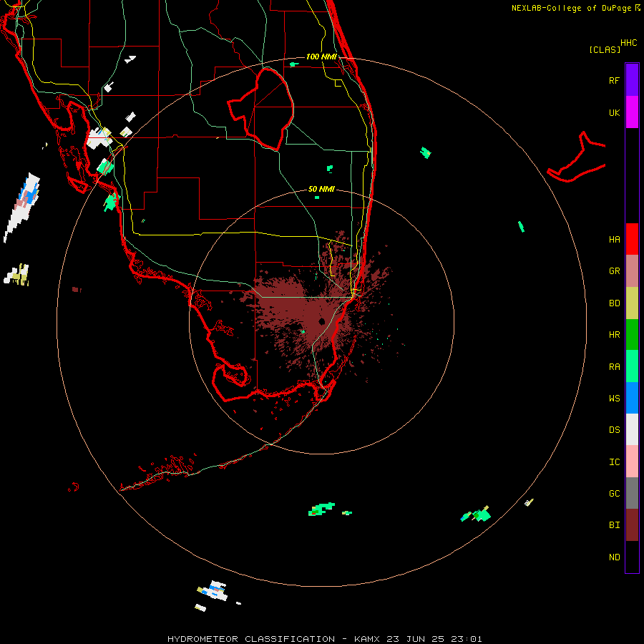
Task: Click the GC gray legend swatch
Action: 632,493
